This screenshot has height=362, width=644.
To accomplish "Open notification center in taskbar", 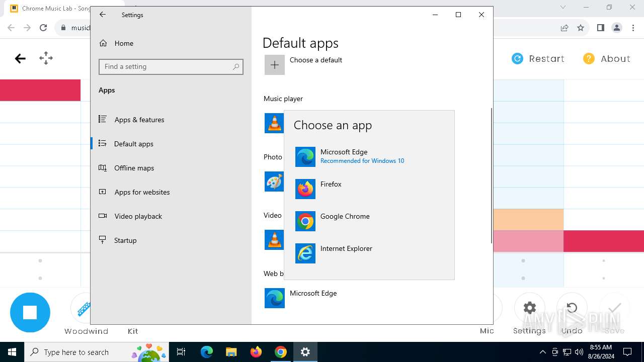I will click(627, 352).
